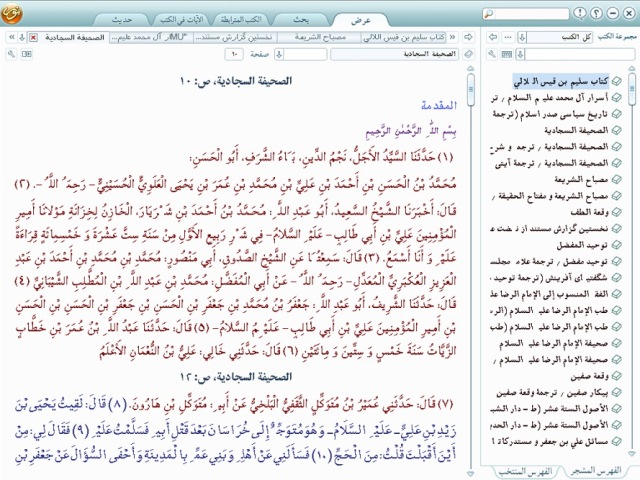Switch to مصباح الشريعة document tab
This screenshot has width=640, height=480.
click(320, 38)
